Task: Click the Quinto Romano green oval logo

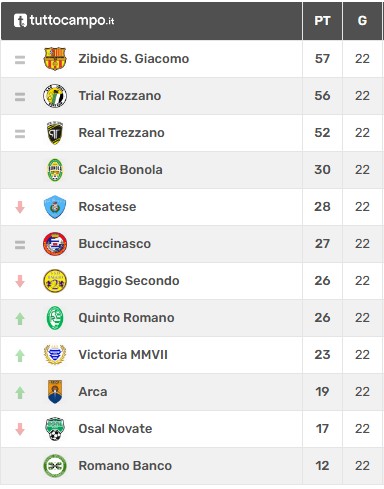Action: 55,318
